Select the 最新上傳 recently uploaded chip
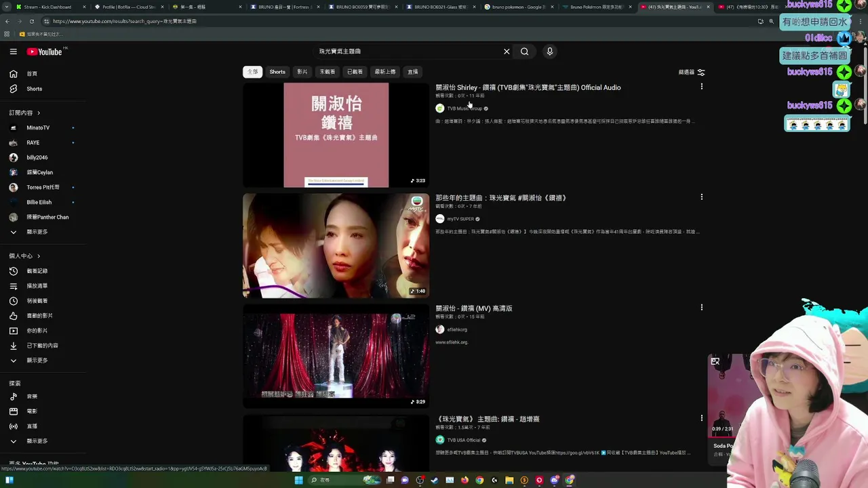868x488 pixels. point(385,72)
